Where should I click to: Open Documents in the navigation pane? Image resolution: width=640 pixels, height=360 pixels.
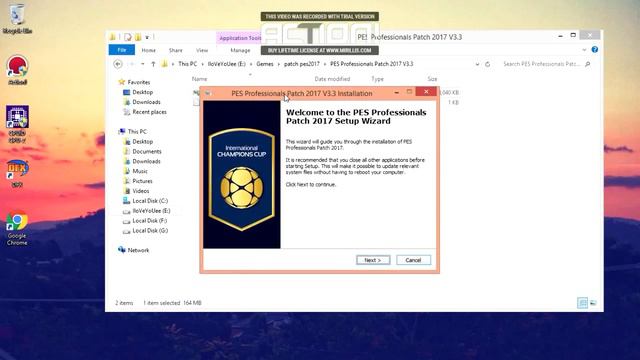[147, 151]
